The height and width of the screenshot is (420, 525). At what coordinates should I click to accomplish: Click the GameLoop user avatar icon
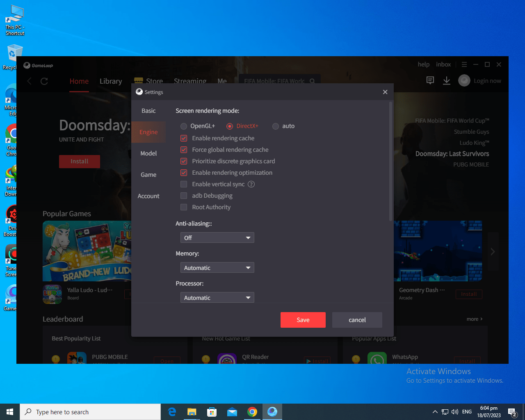(464, 80)
